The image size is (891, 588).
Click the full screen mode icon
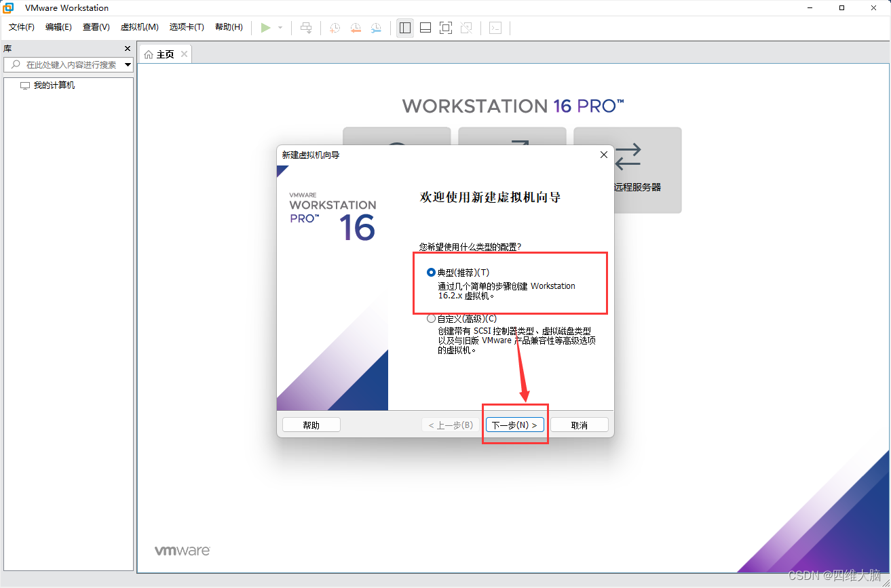pyautogui.click(x=446, y=28)
